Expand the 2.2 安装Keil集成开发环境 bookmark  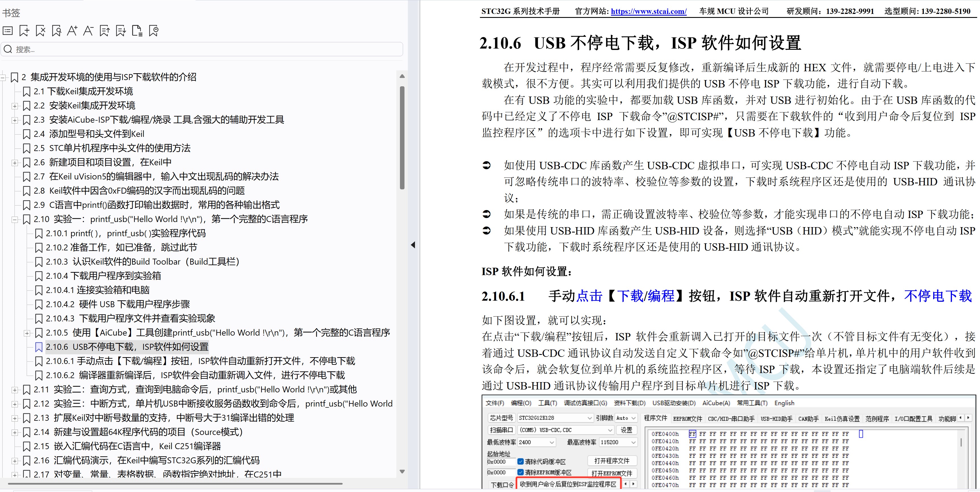pos(14,106)
